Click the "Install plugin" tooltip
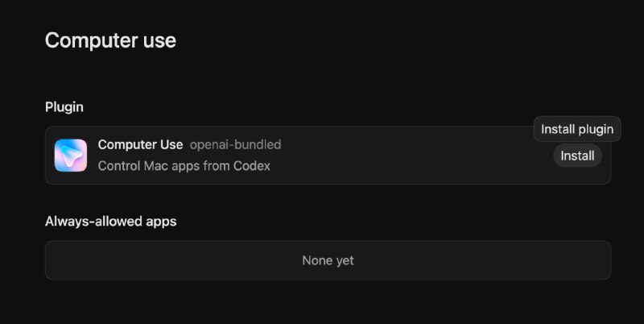Image resolution: width=644 pixels, height=324 pixels. pos(576,129)
